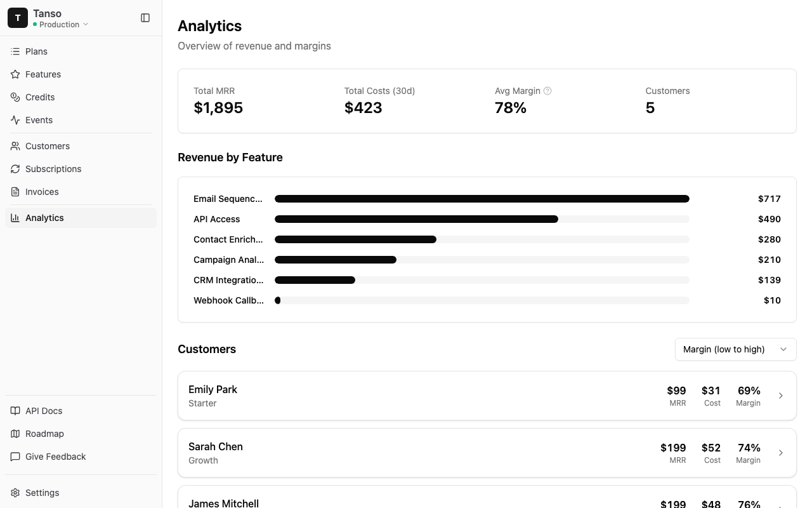Click the Features star icon
This screenshot has width=812, height=508.
15,74
